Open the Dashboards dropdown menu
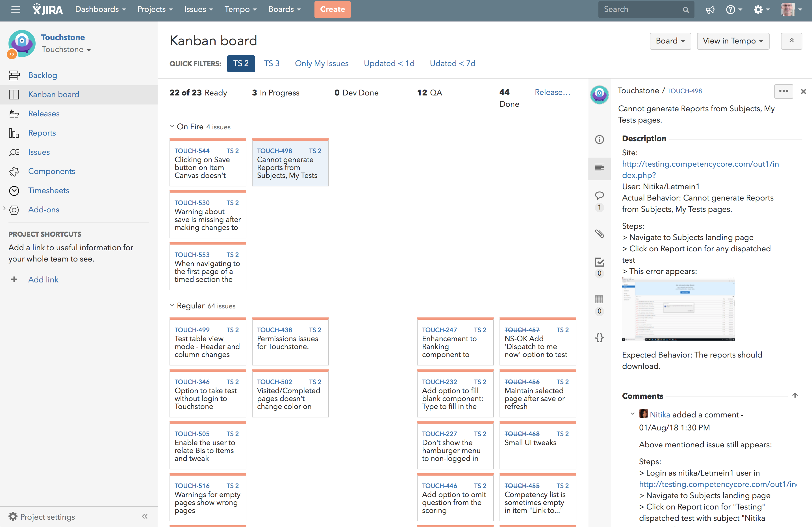 (100, 9)
